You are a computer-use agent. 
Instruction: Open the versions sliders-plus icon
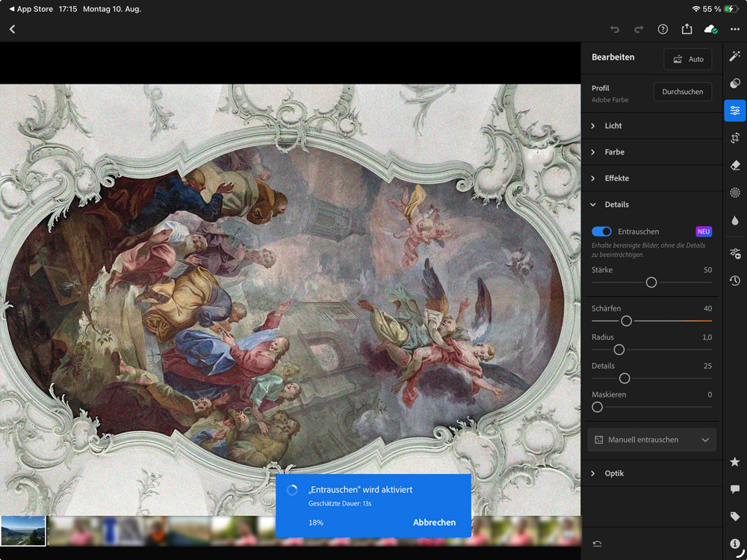pos(735,253)
